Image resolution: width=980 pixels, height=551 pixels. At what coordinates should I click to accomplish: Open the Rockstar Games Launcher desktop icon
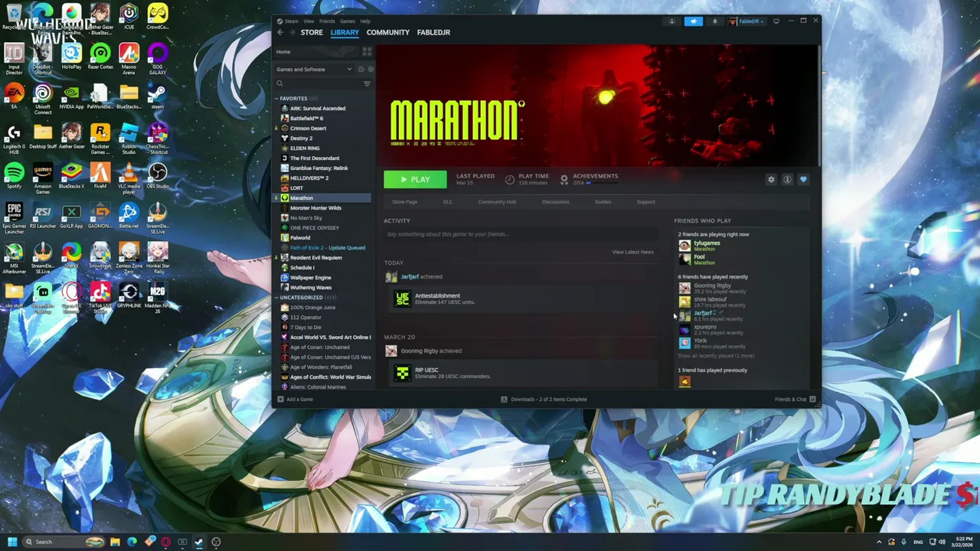[x=100, y=138]
